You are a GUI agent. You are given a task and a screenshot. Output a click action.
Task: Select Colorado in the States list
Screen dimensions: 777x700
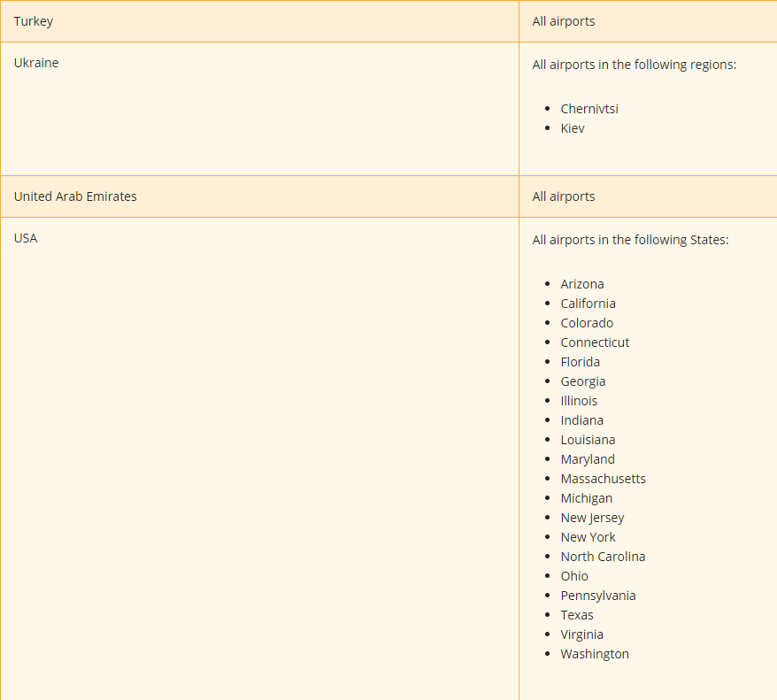[x=587, y=323]
